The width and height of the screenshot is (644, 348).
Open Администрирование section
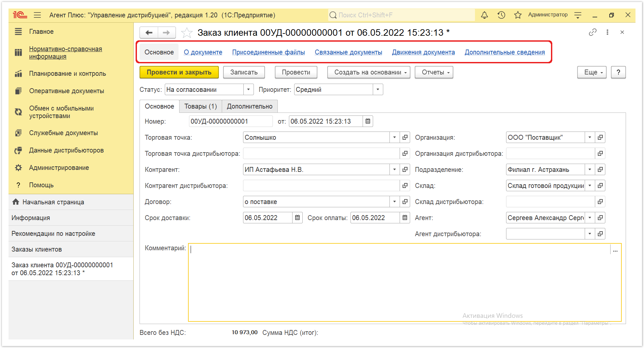click(59, 168)
